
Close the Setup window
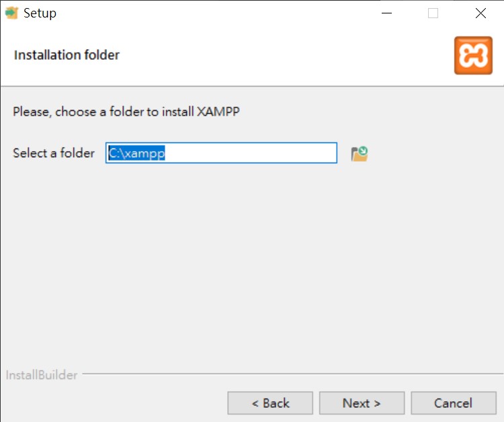[480, 13]
